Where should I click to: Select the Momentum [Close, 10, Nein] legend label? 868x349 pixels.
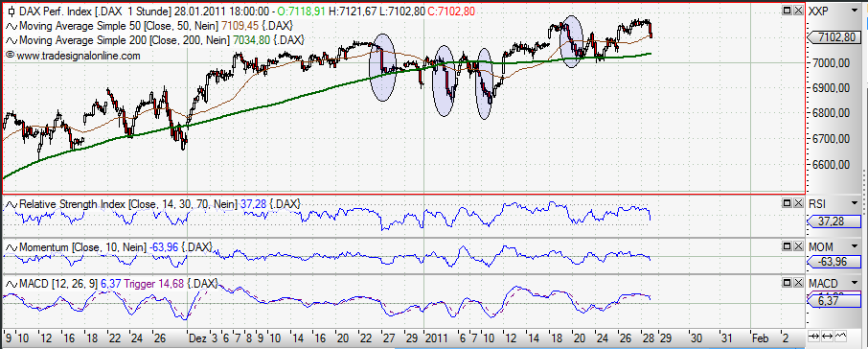[83, 247]
